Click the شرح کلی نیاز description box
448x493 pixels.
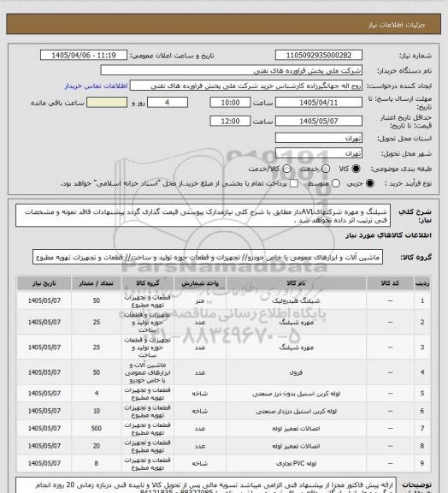coord(203,216)
